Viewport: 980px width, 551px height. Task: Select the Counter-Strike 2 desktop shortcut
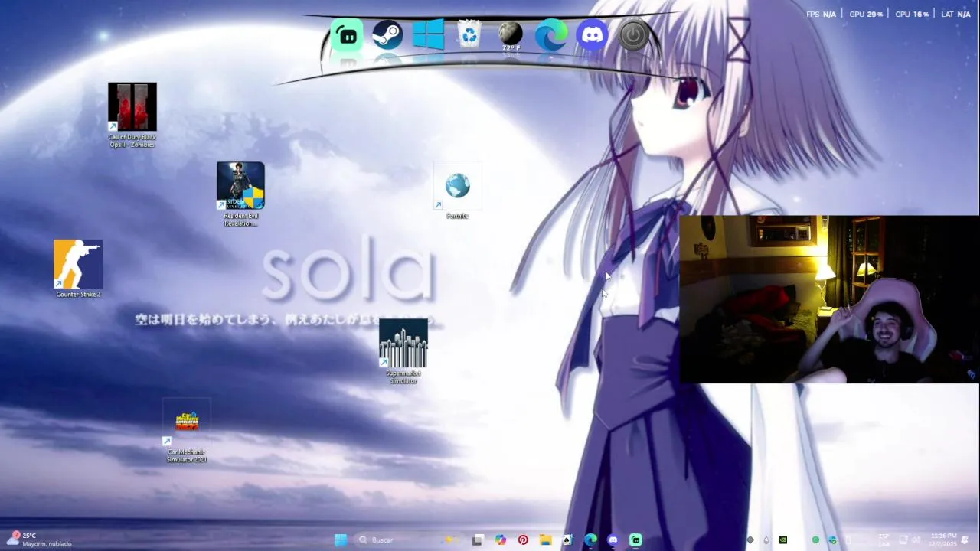78,269
